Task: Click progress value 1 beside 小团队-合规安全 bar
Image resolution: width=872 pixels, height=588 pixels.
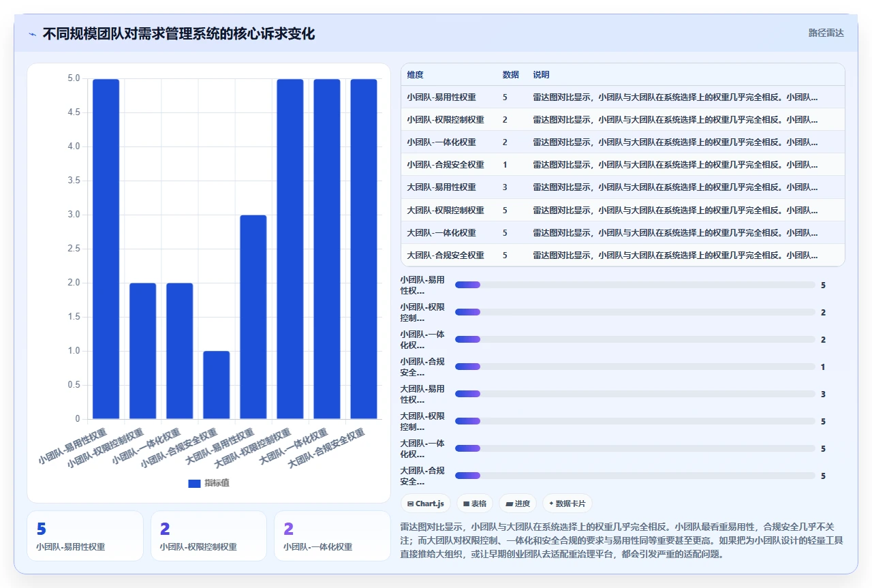Action: (x=823, y=367)
